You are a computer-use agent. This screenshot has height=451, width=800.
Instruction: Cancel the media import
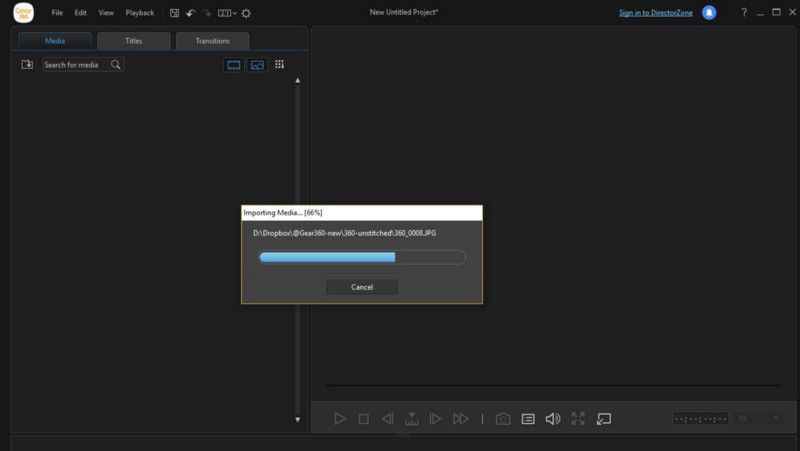[x=362, y=287]
